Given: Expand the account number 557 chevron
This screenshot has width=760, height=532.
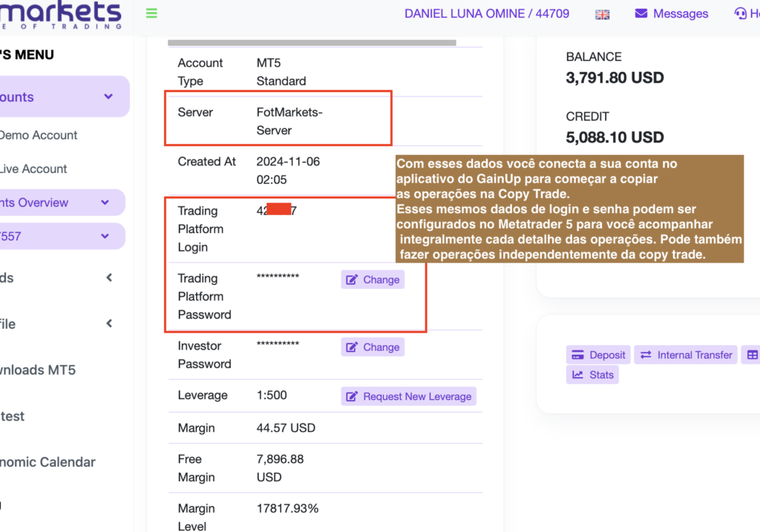Looking at the screenshot, I should point(105,236).
